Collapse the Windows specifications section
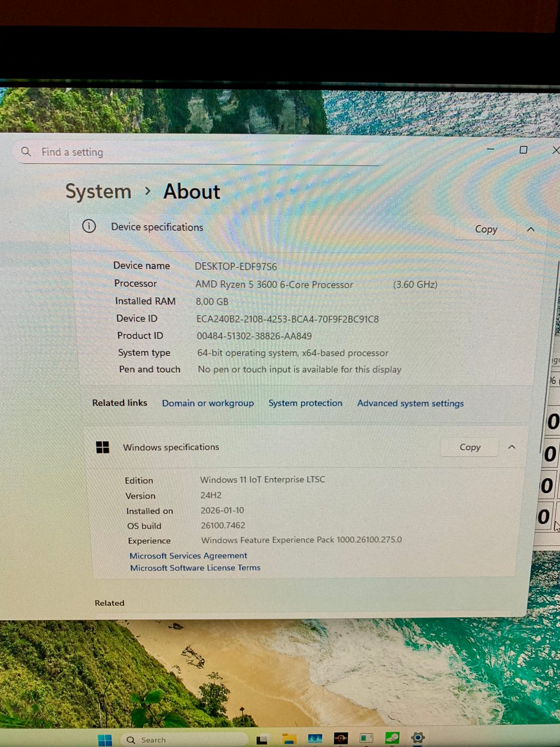 (512, 447)
